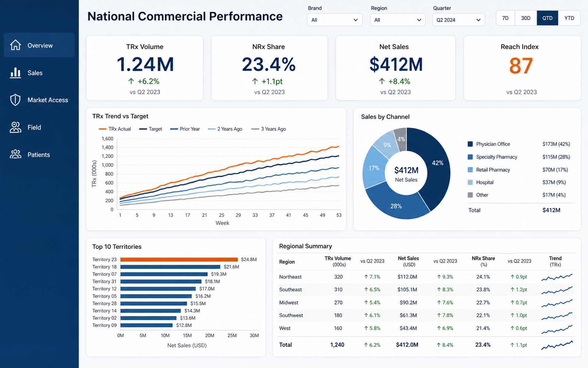Image resolution: width=588 pixels, height=368 pixels.
Task: Click the Other legend color swatch
Action: point(470,195)
